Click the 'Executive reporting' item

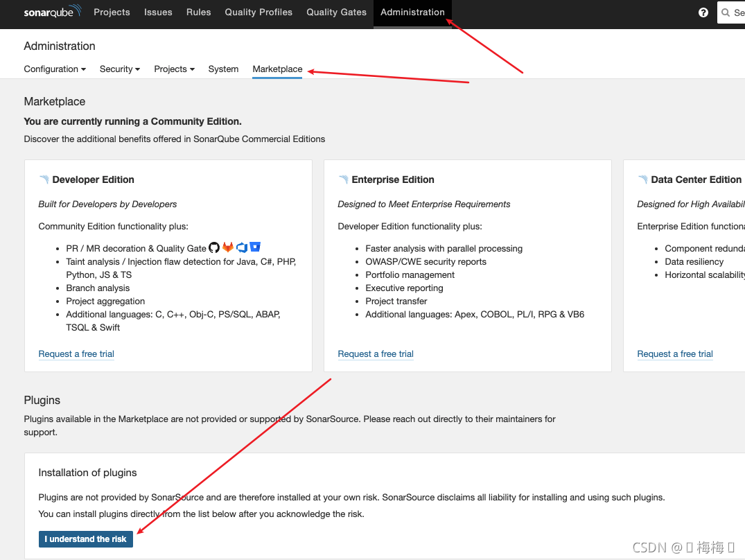point(404,288)
